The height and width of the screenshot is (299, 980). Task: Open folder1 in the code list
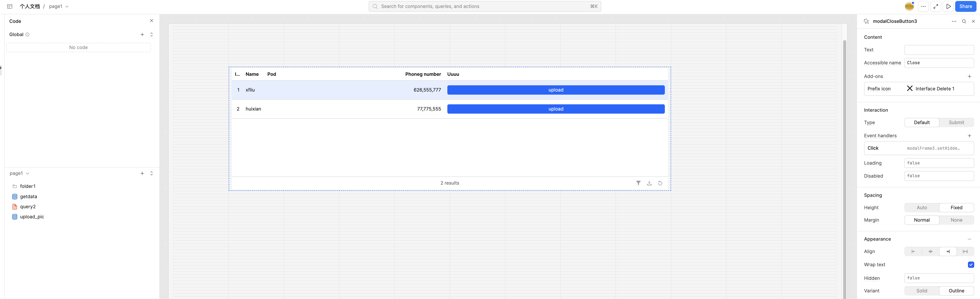coord(28,186)
